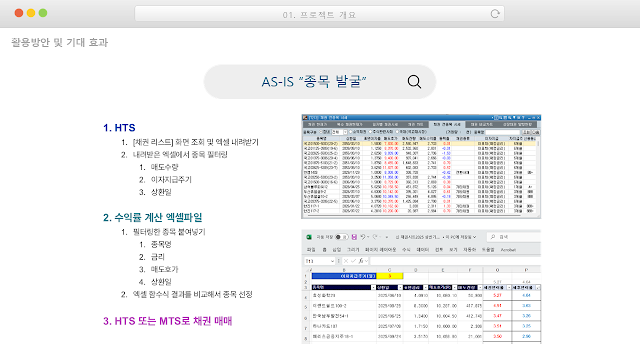The image size is (640, 360).
Task: Open the filter arrow in column O header
Action: (x=509, y=287)
